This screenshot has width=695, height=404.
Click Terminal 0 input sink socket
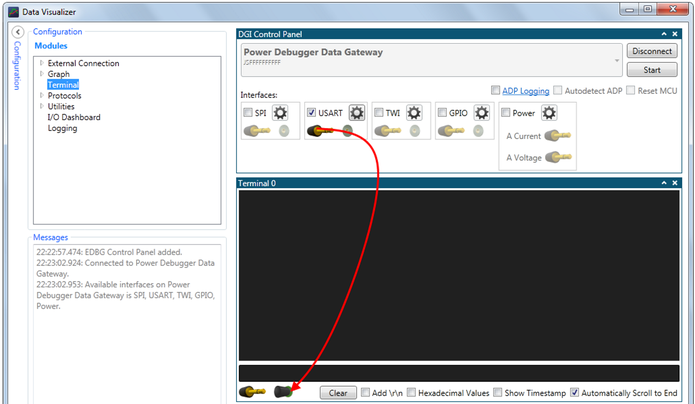coord(284,392)
